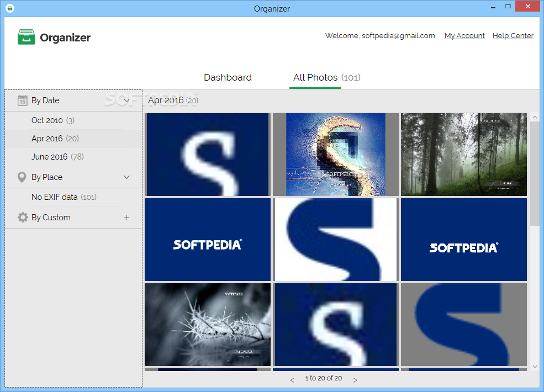Select June 2016 date group
The height and width of the screenshot is (392, 544).
[x=73, y=157]
